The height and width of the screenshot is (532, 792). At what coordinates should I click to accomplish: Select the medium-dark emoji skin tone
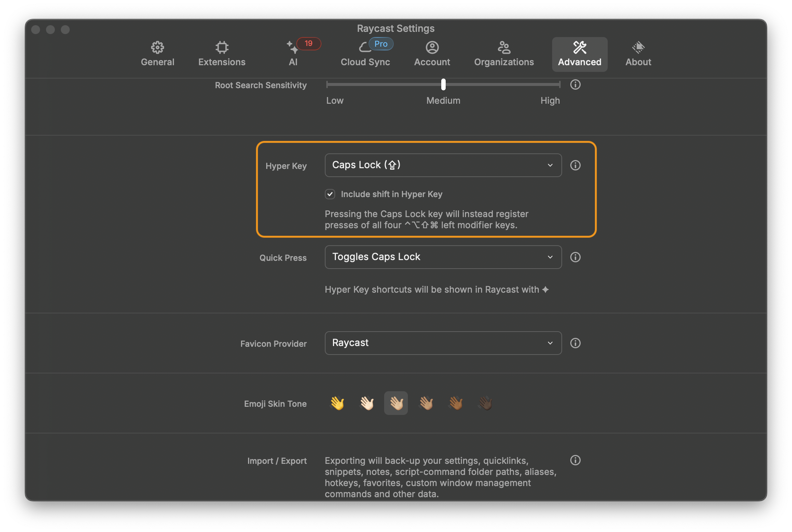[456, 403]
